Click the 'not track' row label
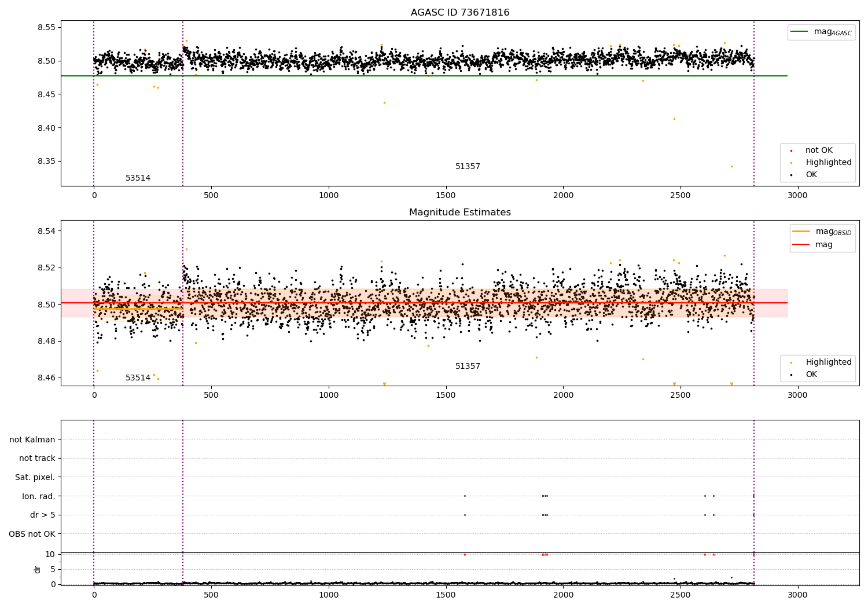This screenshot has width=868, height=608. pos(37,459)
